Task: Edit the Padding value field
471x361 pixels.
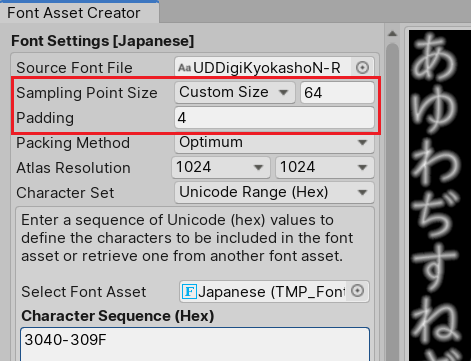Action: coord(274,118)
